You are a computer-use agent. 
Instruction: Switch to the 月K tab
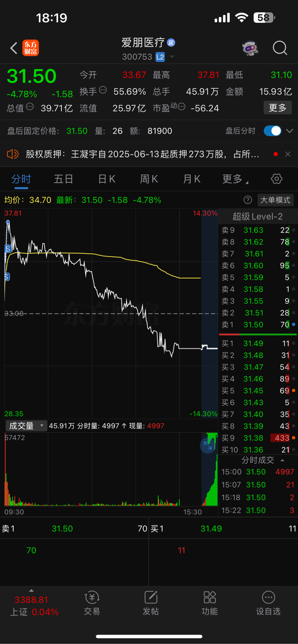192,179
